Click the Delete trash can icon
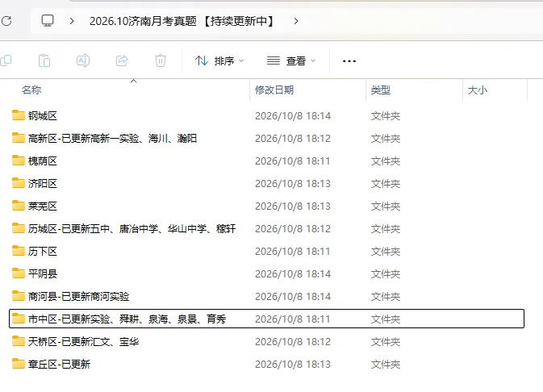 coord(161,61)
